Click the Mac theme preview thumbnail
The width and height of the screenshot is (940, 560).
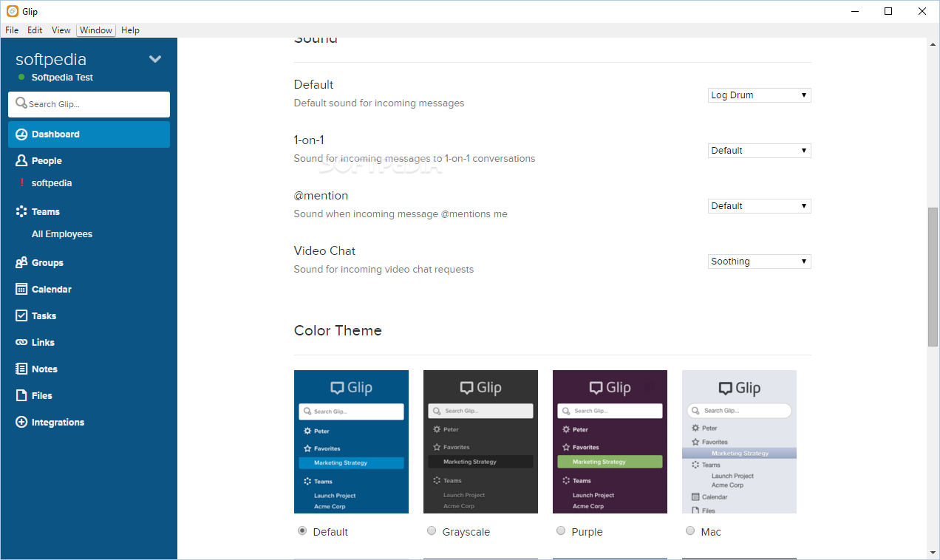(739, 442)
